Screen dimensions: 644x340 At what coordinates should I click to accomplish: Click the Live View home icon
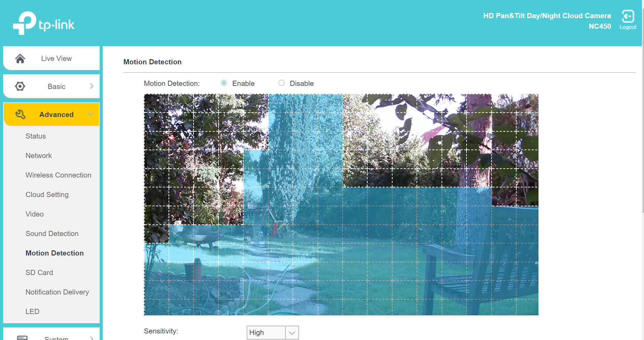(20, 58)
